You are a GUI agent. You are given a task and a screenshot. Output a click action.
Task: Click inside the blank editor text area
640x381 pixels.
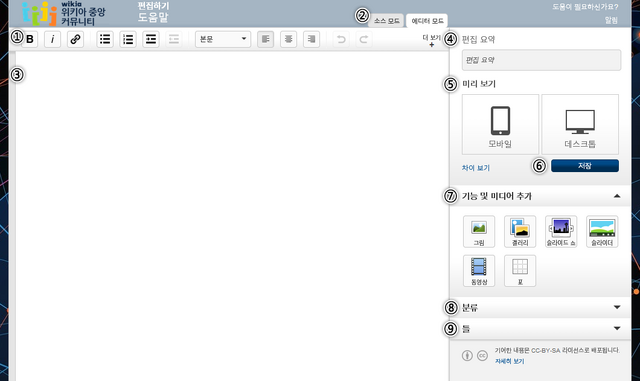232,216
